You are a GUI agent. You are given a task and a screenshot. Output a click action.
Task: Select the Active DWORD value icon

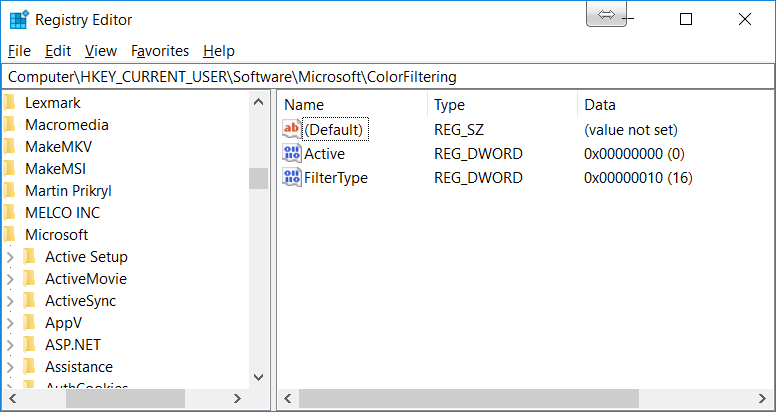(x=291, y=154)
